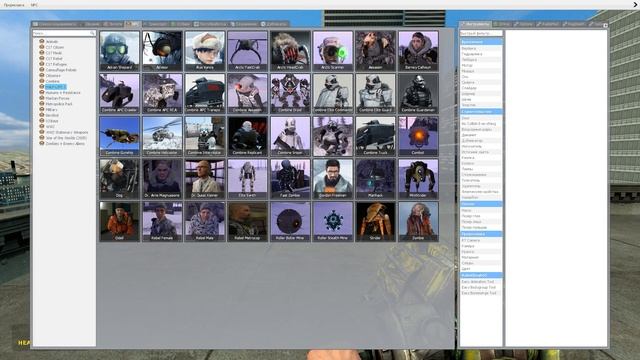
Task: Select the Advisor NPC tile
Action: coord(162,51)
